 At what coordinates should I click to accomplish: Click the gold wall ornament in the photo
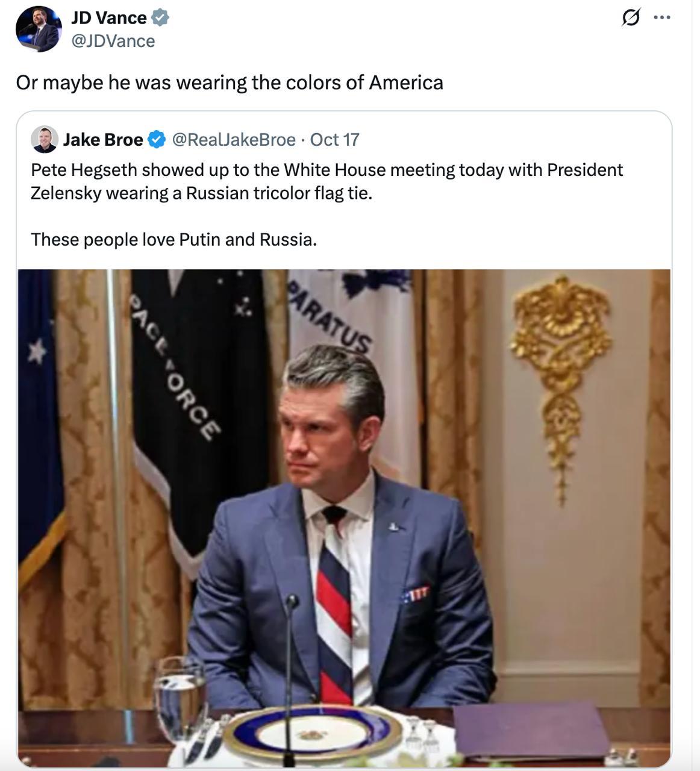click(x=563, y=361)
